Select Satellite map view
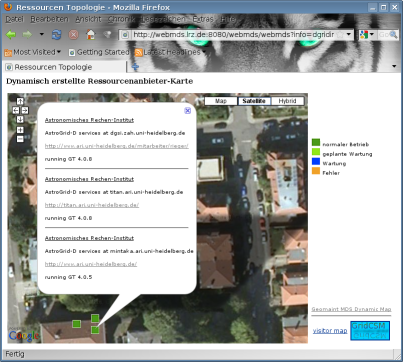The width and height of the screenshot is (403, 362). (254, 101)
